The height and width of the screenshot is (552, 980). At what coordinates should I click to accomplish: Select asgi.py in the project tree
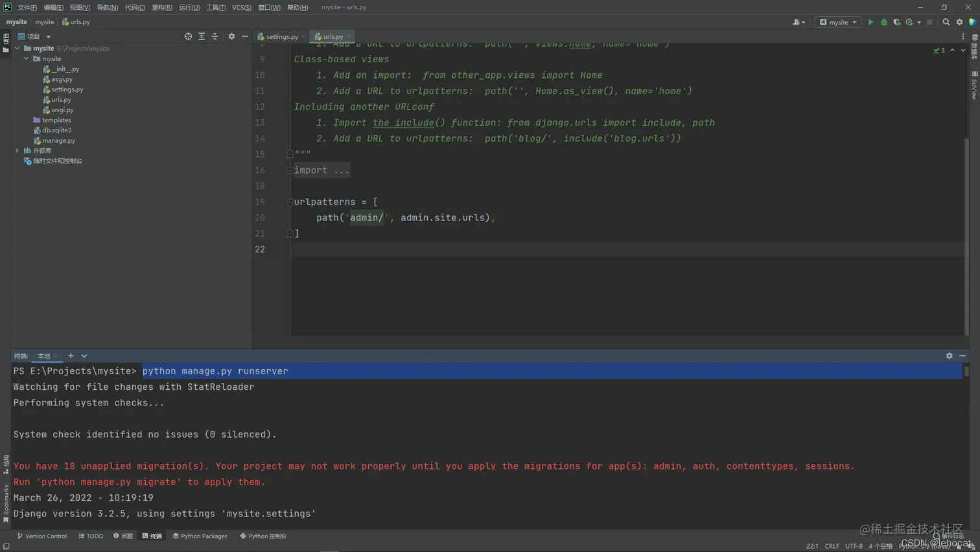[58, 79]
